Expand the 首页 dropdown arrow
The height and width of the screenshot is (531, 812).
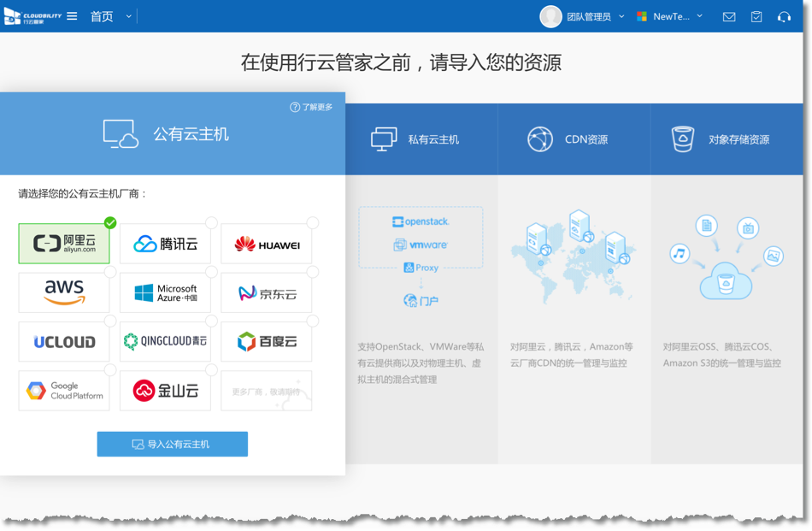(129, 16)
